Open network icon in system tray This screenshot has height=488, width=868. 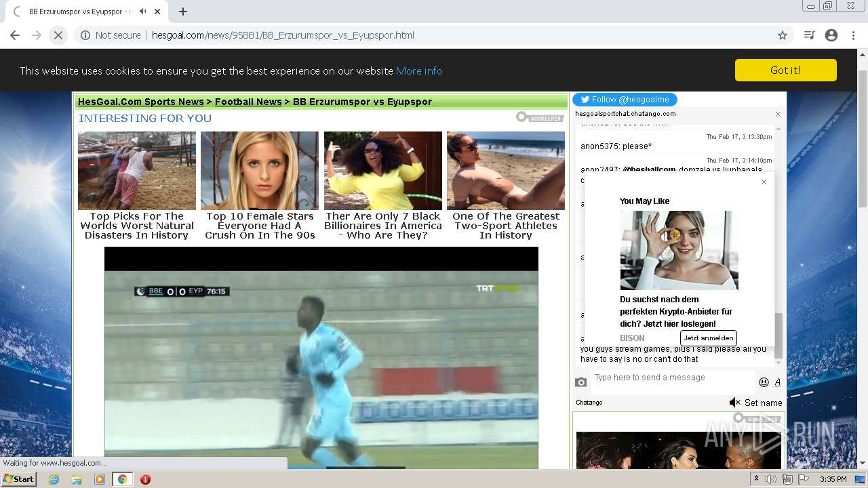(787, 479)
